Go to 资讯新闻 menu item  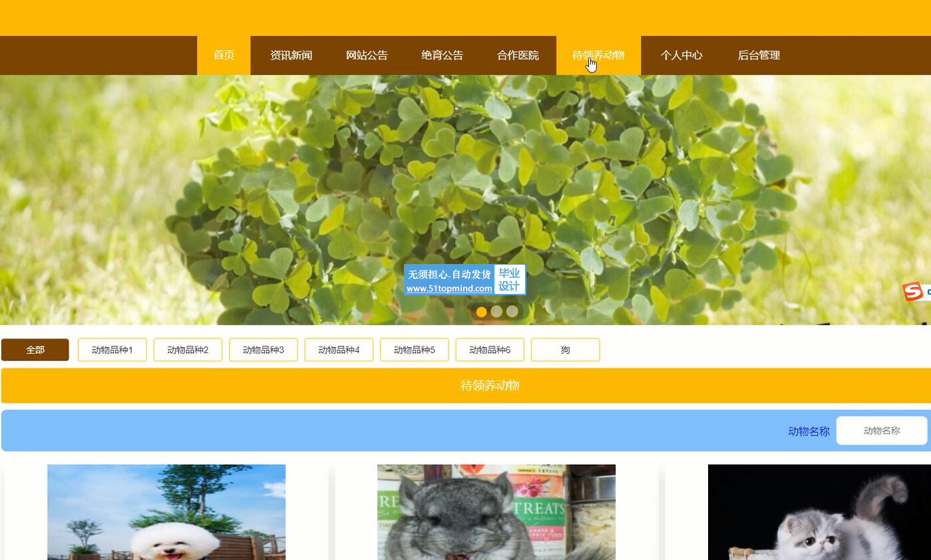click(x=291, y=55)
